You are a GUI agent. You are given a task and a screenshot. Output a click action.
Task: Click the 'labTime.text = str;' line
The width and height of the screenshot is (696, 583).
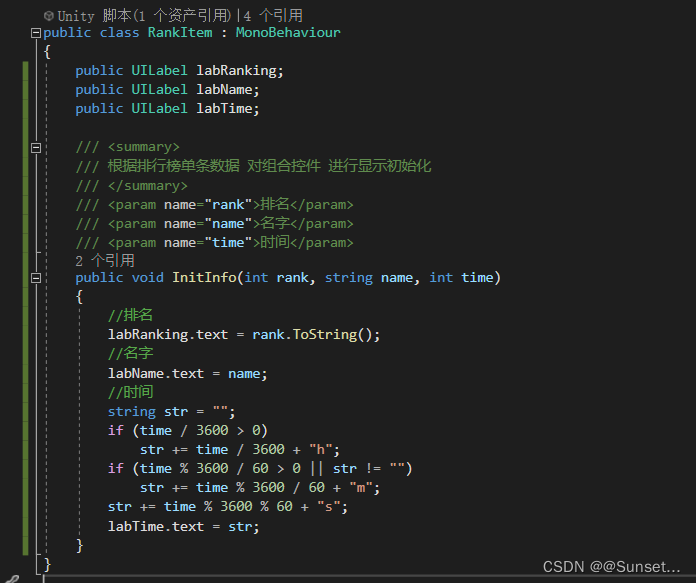tap(183, 527)
